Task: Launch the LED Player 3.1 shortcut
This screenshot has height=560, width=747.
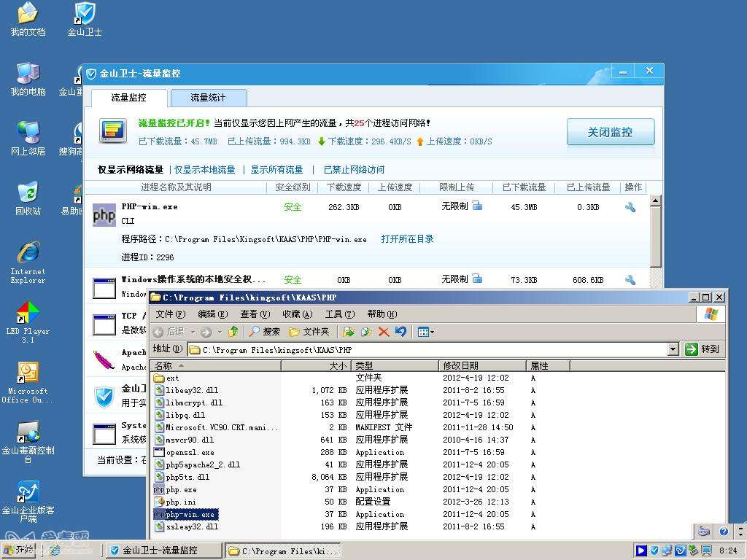Action: pos(28,322)
